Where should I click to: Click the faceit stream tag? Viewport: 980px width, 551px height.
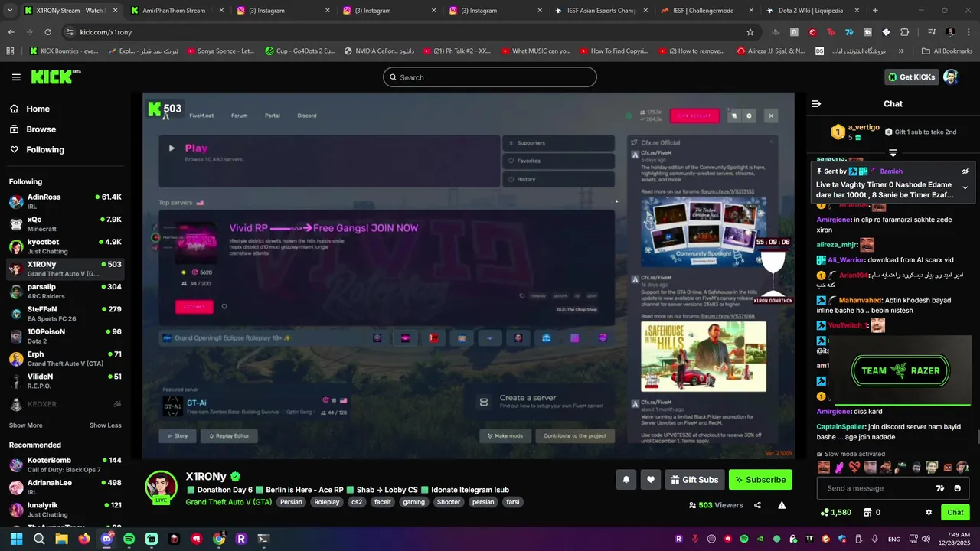pos(383,502)
